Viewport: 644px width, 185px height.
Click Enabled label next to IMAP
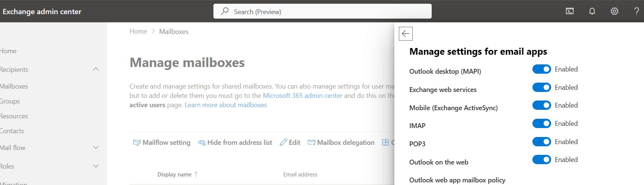[566, 124]
